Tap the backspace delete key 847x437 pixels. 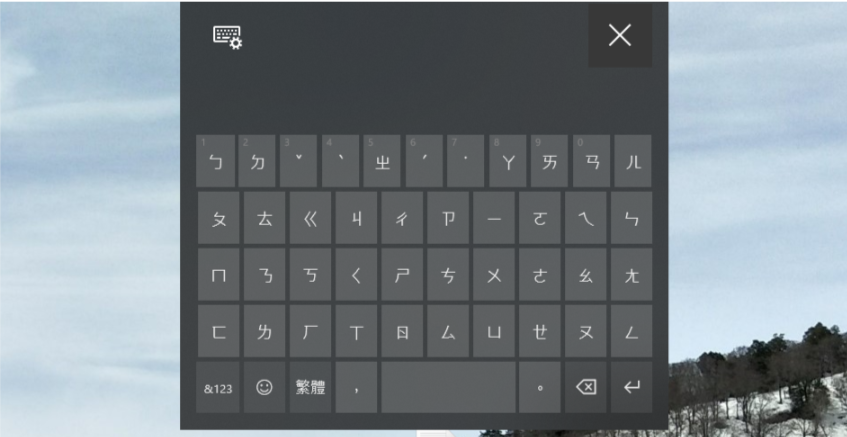[586, 387]
